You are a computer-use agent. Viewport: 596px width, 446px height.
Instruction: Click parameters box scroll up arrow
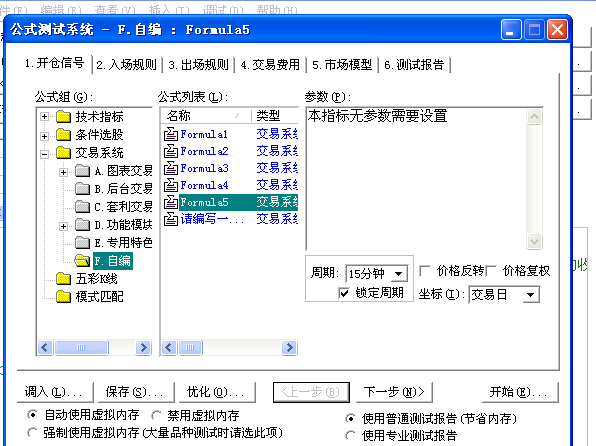click(534, 117)
